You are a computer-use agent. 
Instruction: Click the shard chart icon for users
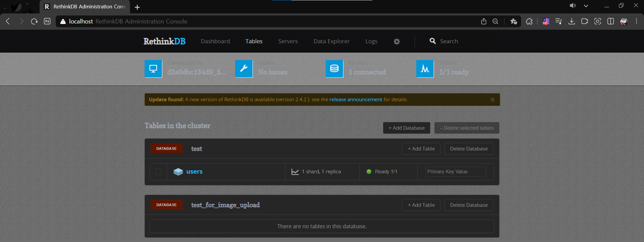click(x=295, y=172)
